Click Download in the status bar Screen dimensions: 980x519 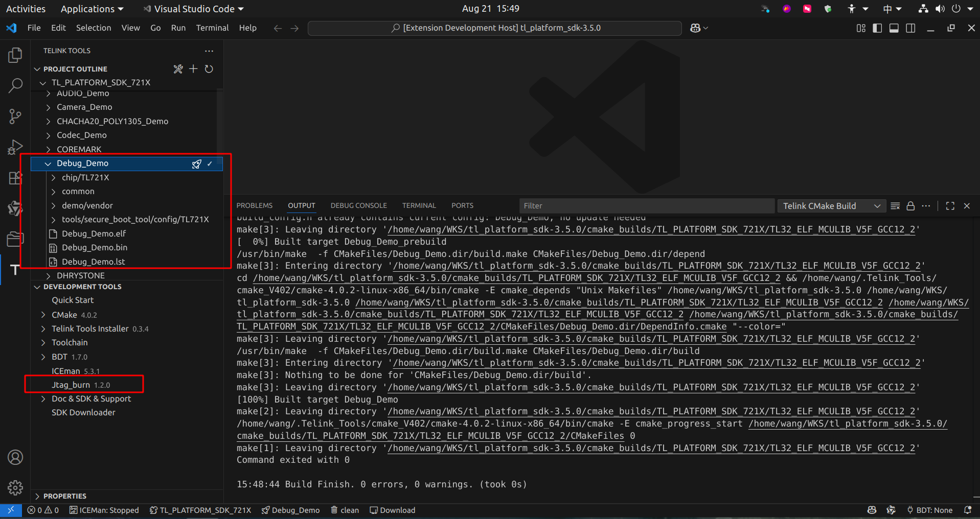tap(392, 510)
